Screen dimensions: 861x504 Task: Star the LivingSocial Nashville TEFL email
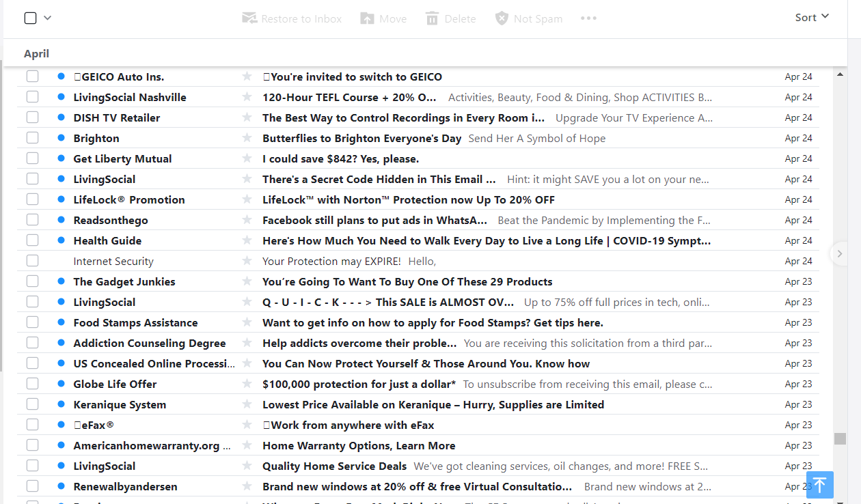click(x=247, y=97)
